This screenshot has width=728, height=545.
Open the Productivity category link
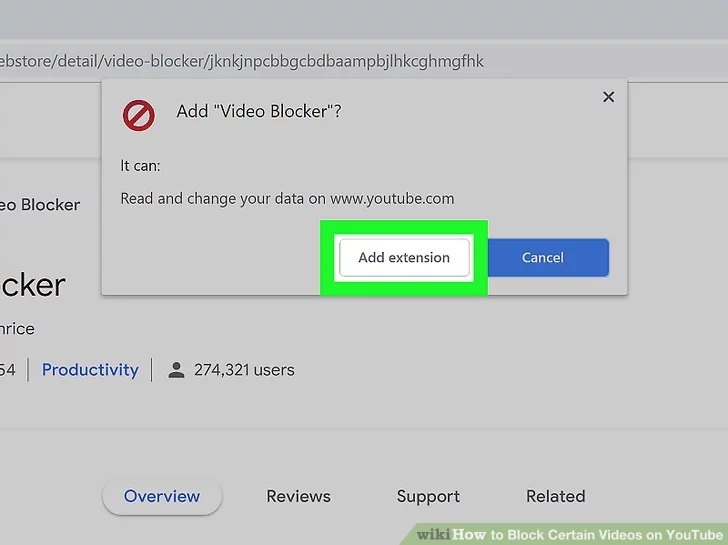(x=90, y=370)
